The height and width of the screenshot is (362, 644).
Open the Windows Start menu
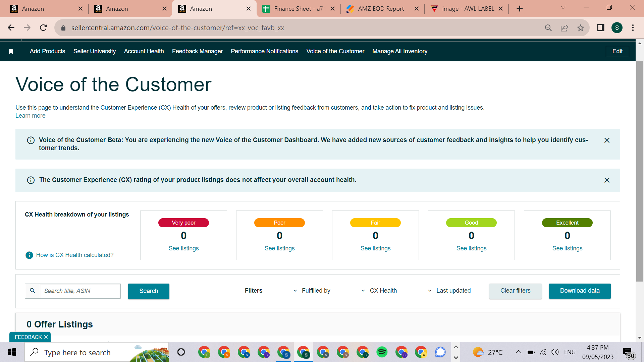pyautogui.click(x=12, y=352)
